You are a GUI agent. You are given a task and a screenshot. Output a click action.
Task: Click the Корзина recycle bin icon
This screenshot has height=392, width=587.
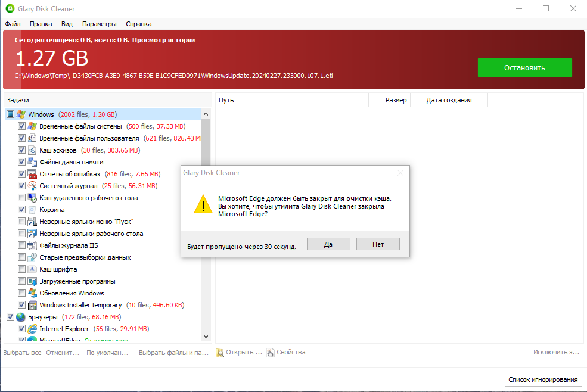tap(32, 209)
